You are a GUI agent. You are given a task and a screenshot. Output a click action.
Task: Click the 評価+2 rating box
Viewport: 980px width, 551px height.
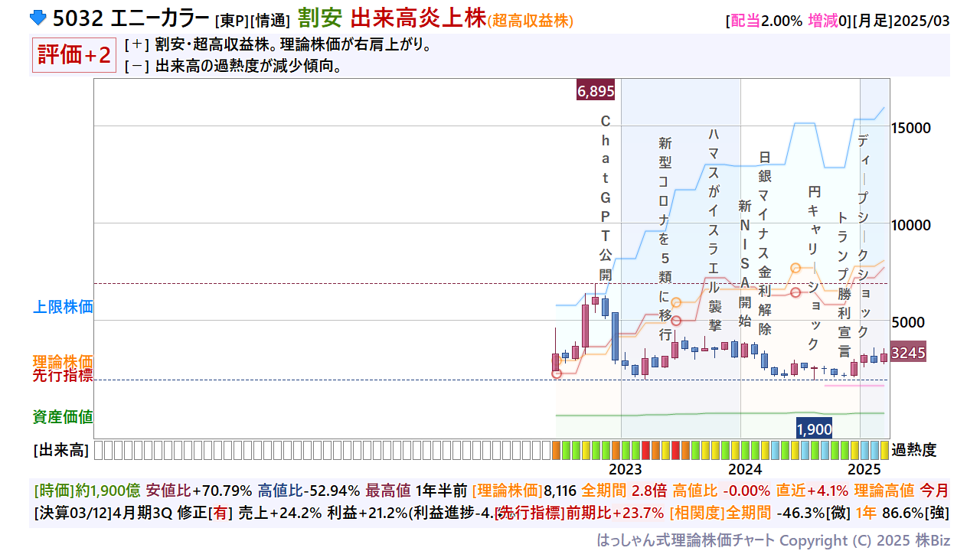[73, 56]
